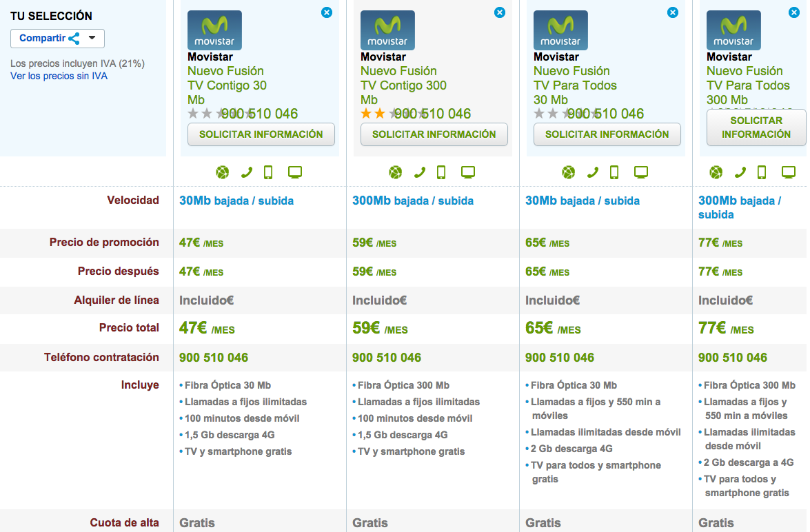Screen dimensions: 810x532
Task: Click the Movistar logo of TV Para Todos 300 Mb
Action: coord(733,30)
